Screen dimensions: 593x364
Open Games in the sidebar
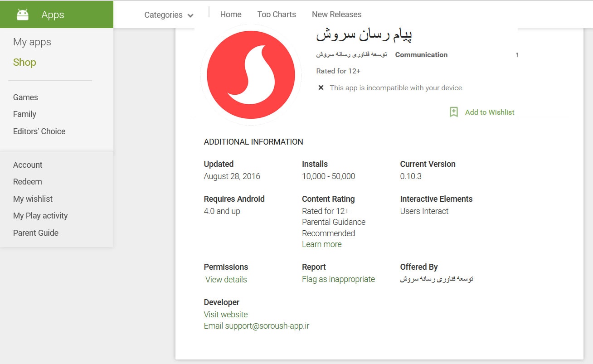point(25,97)
